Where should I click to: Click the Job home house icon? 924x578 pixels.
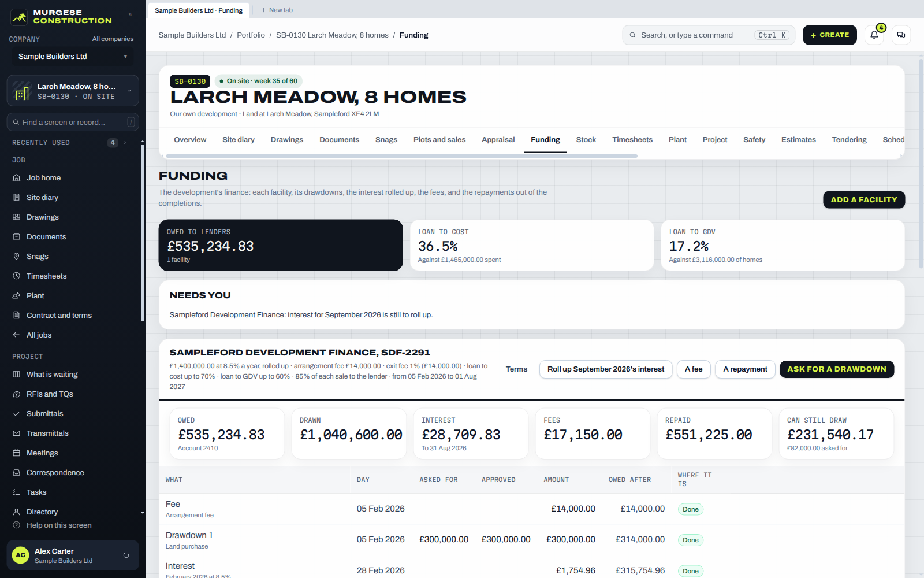coord(16,178)
